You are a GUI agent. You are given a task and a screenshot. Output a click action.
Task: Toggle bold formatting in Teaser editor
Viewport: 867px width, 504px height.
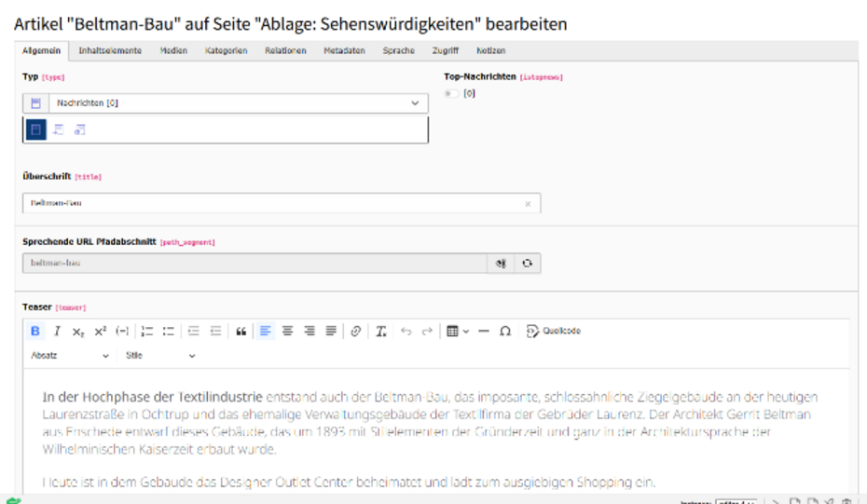[35, 331]
